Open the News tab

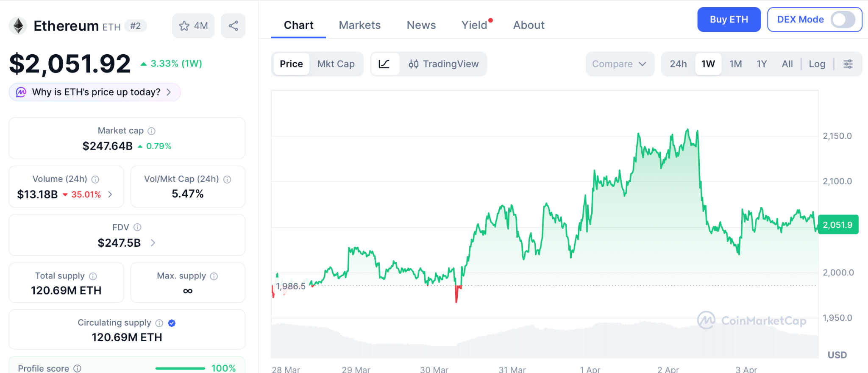point(421,25)
